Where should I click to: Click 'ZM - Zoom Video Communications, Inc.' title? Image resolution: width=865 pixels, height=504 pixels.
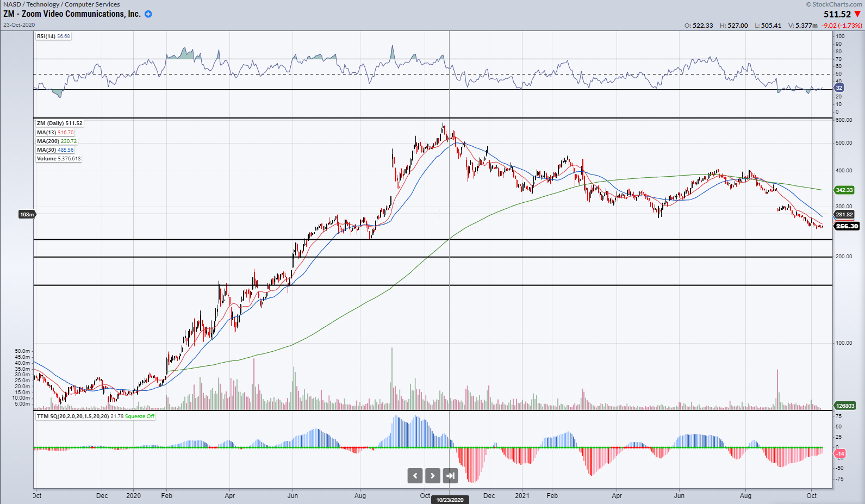coord(72,14)
